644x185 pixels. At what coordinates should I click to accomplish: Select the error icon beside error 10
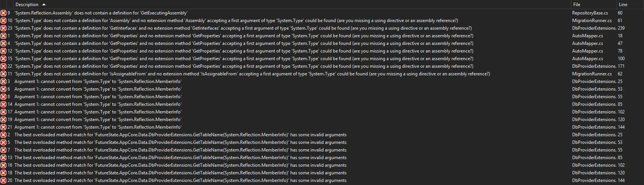[3, 21]
